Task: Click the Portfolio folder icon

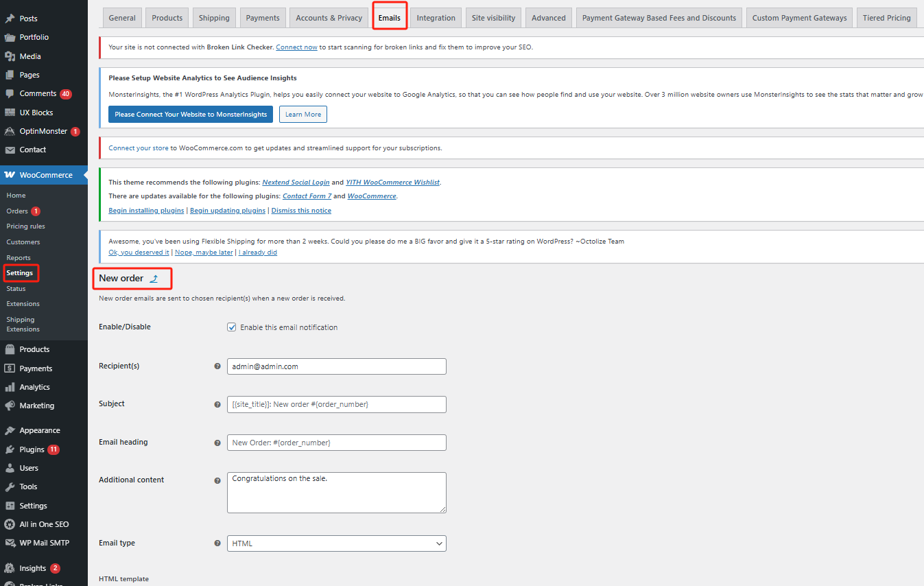Action: tap(10, 37)
